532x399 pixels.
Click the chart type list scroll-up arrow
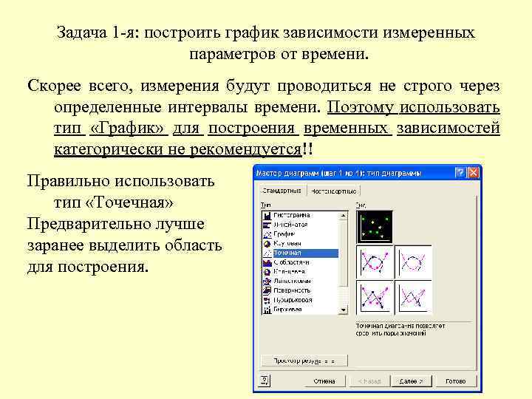tap(344, 215)
